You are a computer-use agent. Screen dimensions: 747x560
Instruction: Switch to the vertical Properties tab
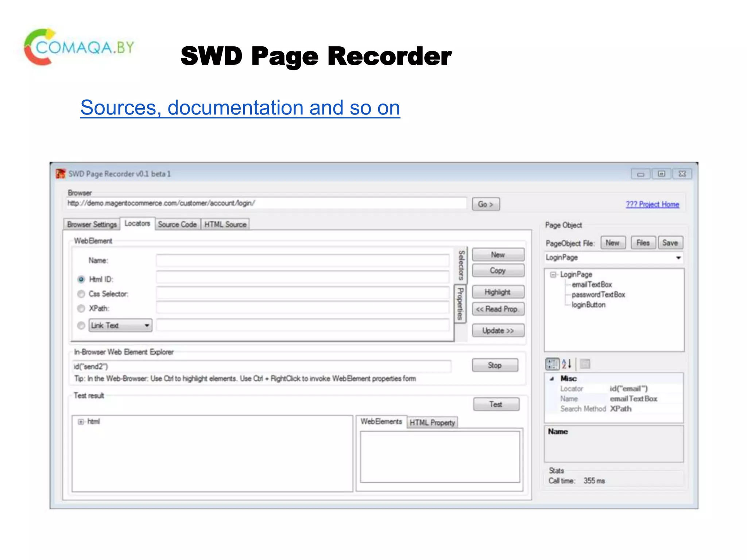click(460, 304)
